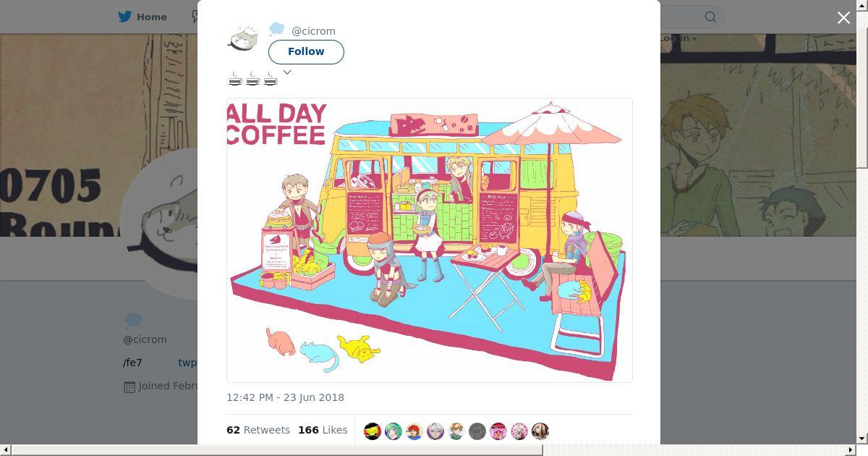This screenshot has width=868, height=456.
Task: Click the vertical scrollbar down arrow
Action: tap(861, 439)
